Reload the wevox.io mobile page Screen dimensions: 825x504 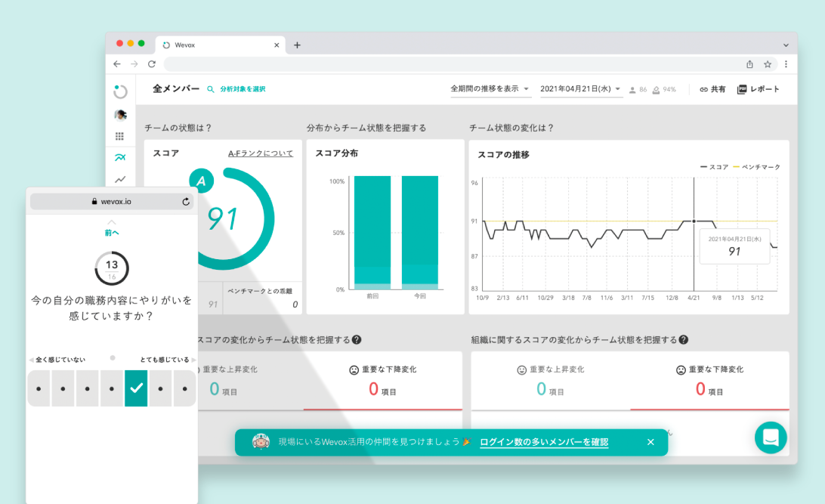pos(186,202)
